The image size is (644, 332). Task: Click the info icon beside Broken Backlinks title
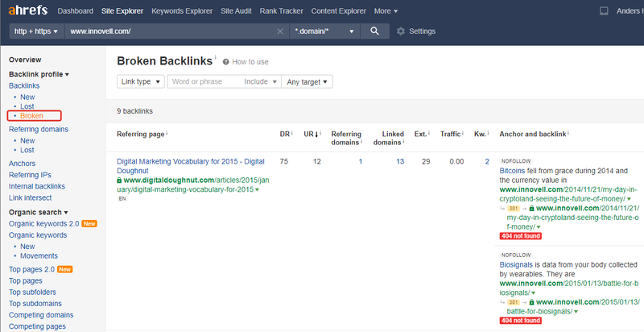pos(215,57)
